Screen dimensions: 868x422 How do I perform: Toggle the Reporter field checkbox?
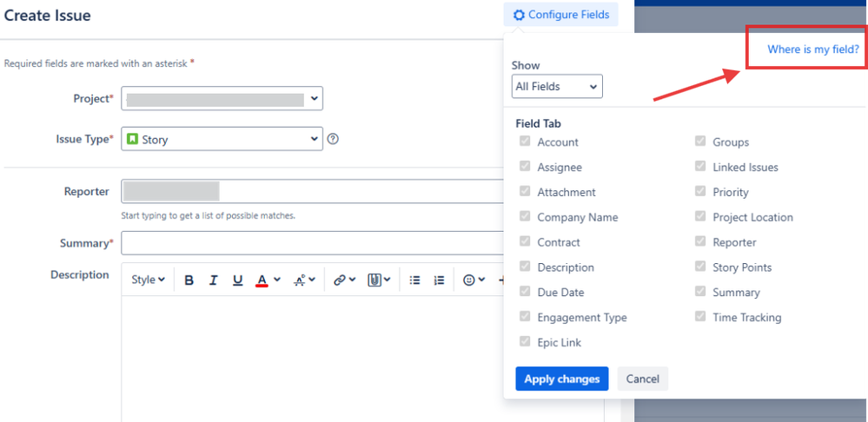pos(700,241)
